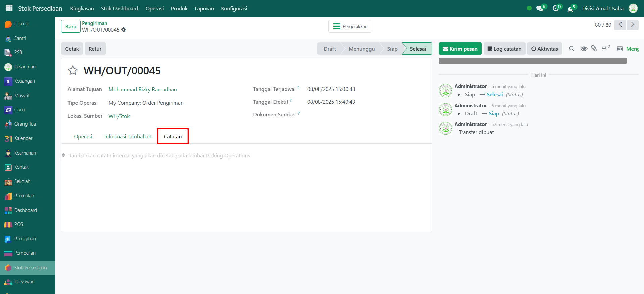Go to previous record arrow

(620, 25)
